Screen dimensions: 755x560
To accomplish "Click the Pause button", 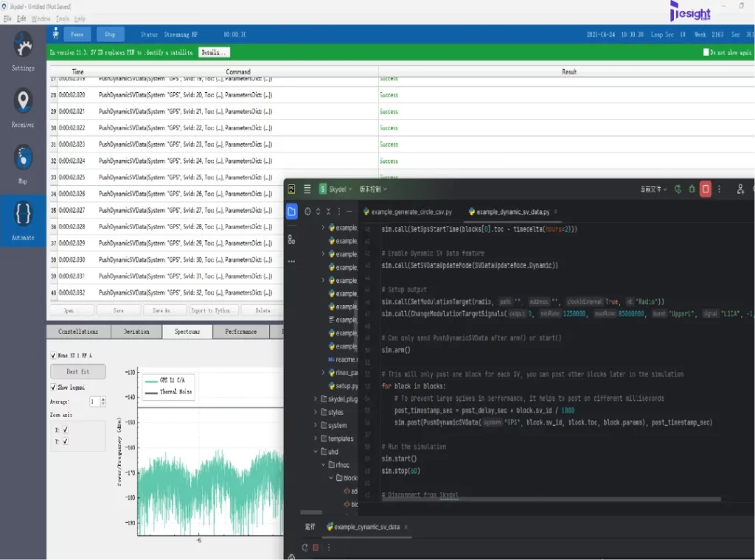I will point(77,34).
